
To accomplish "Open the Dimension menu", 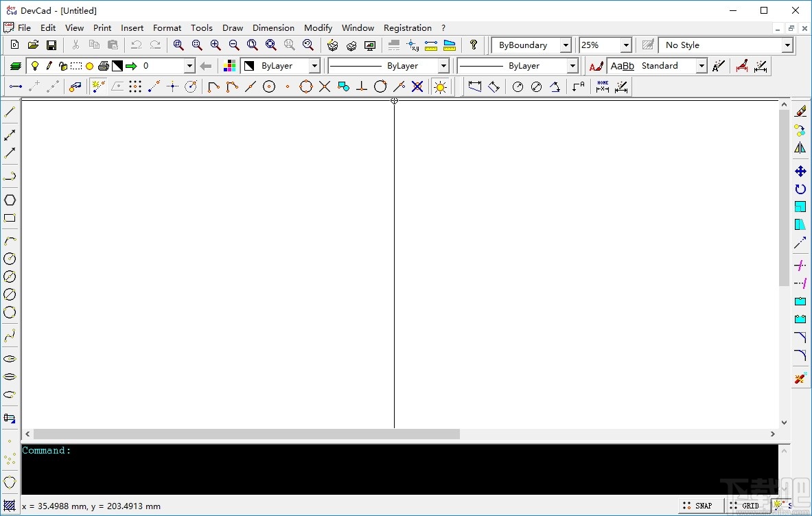I will [x=273, y=28].
